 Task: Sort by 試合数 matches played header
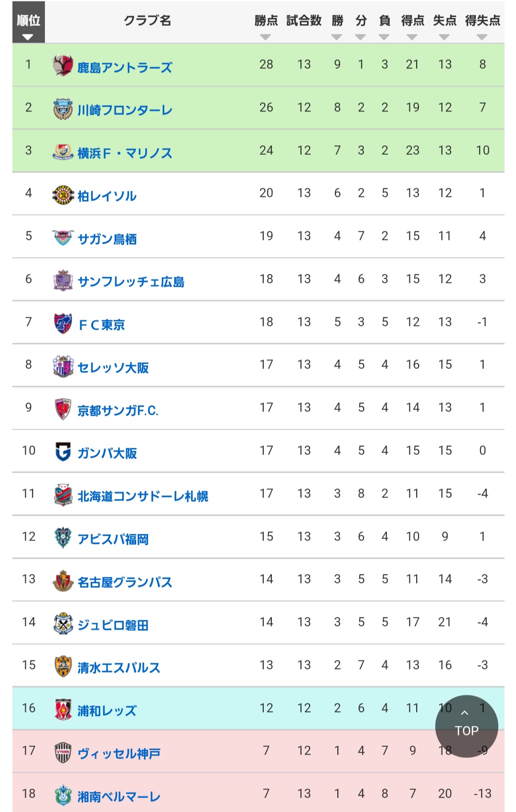[304, 21]
